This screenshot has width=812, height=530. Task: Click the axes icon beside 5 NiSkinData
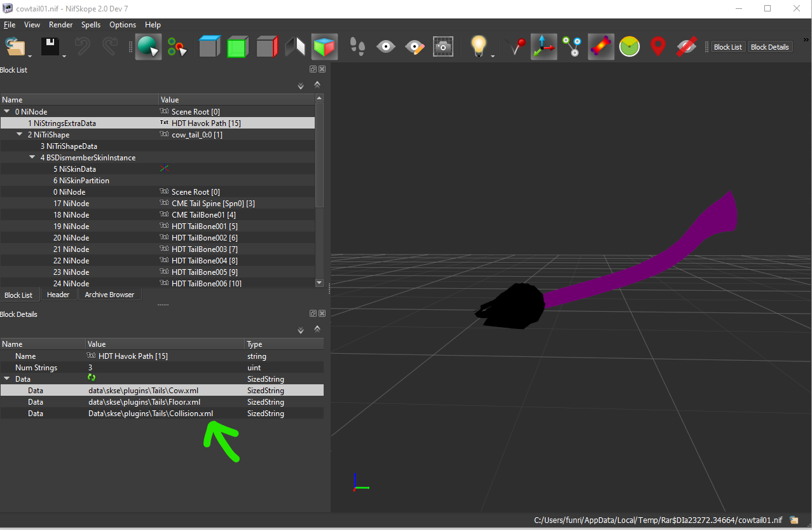coord(165,169)
